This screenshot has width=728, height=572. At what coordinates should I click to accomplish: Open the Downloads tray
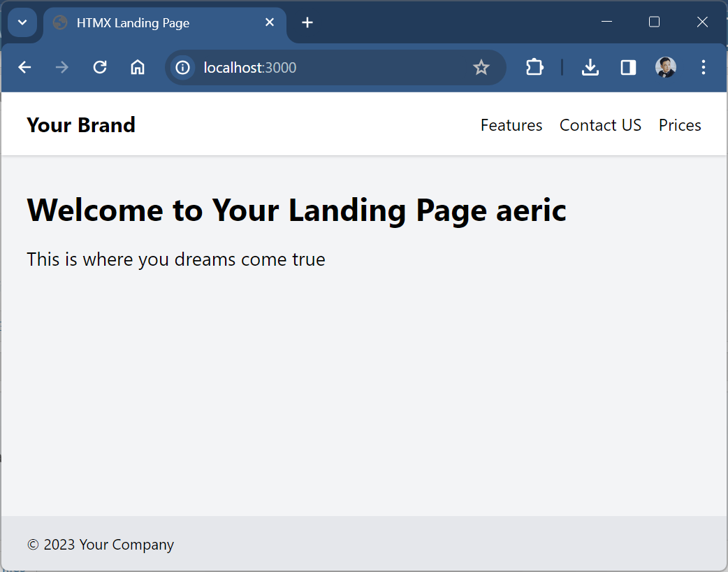click(590, 67)
